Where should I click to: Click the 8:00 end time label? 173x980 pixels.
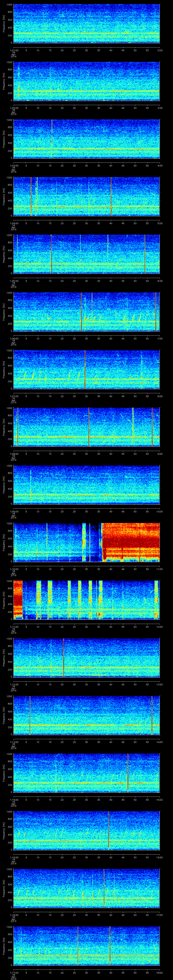(x=160, y=396)
